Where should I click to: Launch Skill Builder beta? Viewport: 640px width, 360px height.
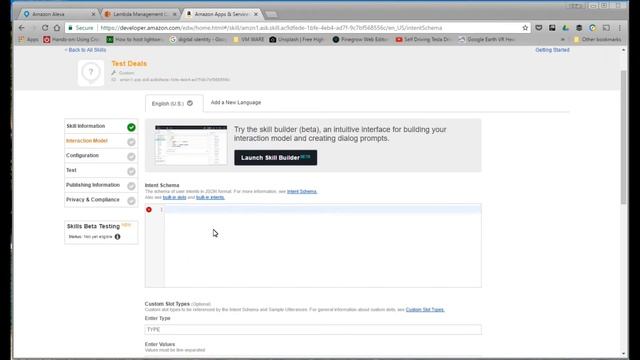[x=276, y=158]
